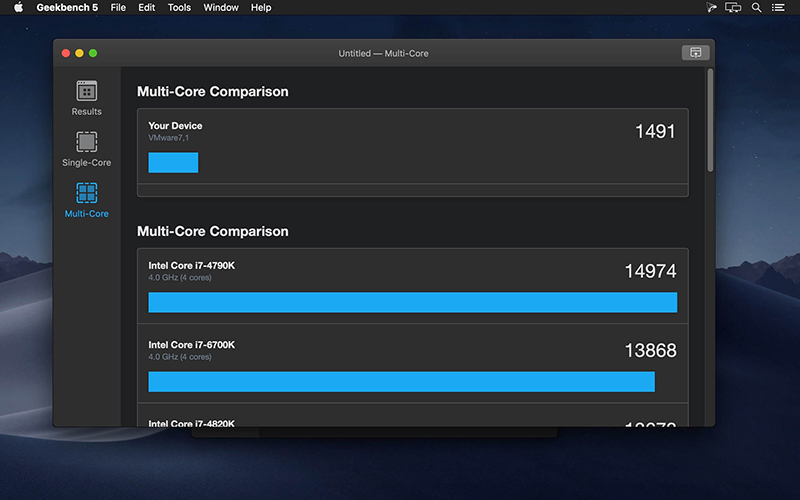Click the VMware7,1 device model text
The height and width of the screenshot is (500, 800).
168,138
